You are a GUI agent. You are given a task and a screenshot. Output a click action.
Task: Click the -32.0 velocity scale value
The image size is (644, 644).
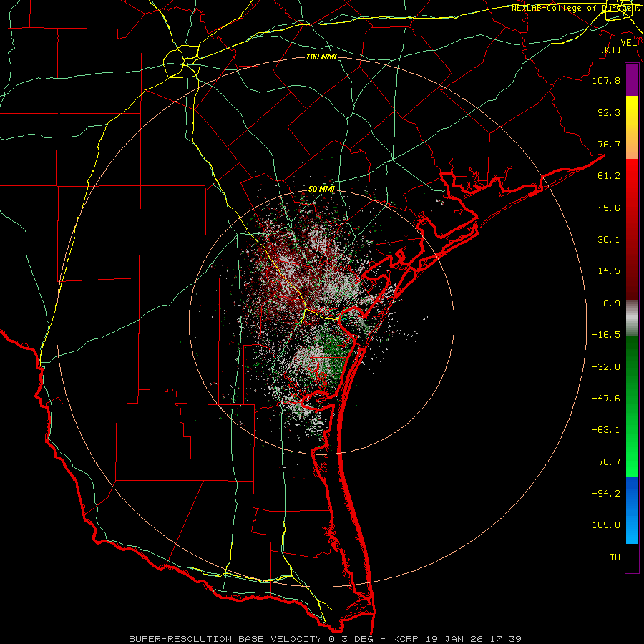pos(606,367)
